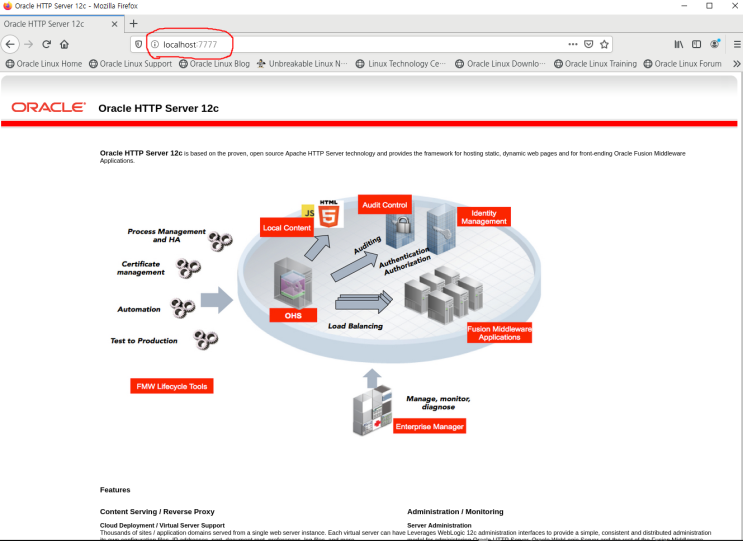Click the Administration / Monitoring heading
Screen dimensions: 743x541
click(455, 512)
